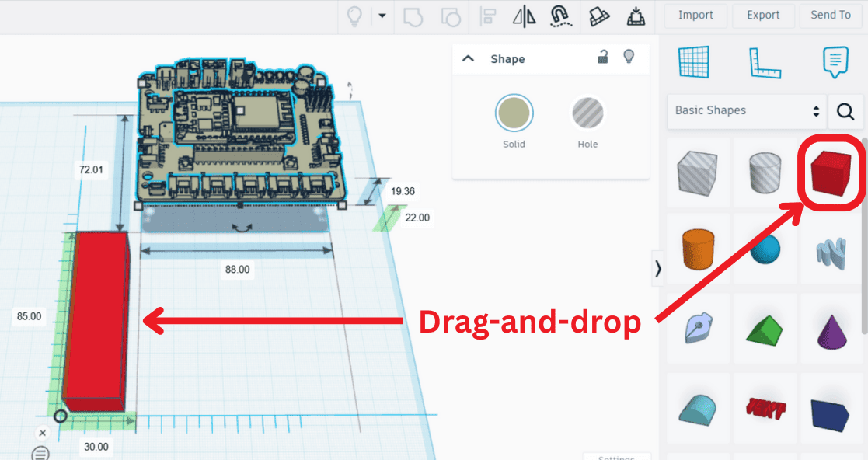868x460 pixels.
Task: Switch the shape to Hole mode
Action: pyautogui.click(x=587, y=113)
